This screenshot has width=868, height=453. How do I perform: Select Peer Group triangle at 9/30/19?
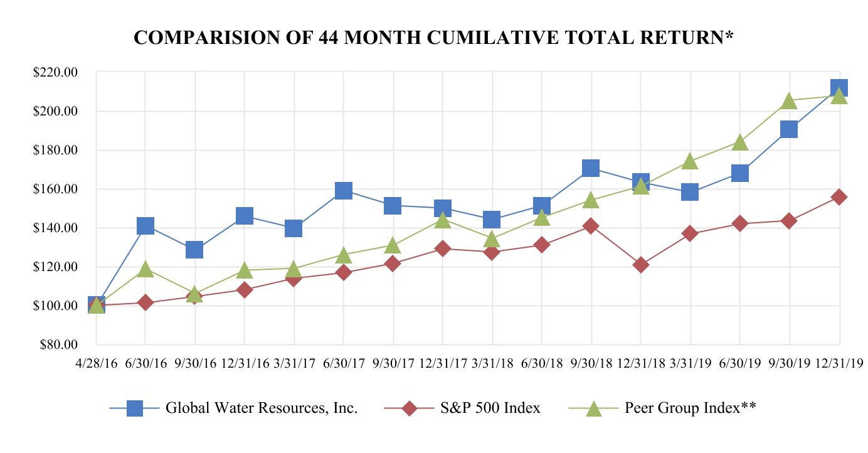coord(789,100)
